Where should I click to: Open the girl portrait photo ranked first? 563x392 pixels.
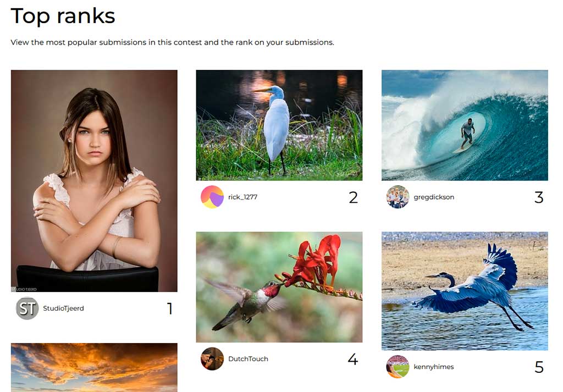click(x=94, y=181)
